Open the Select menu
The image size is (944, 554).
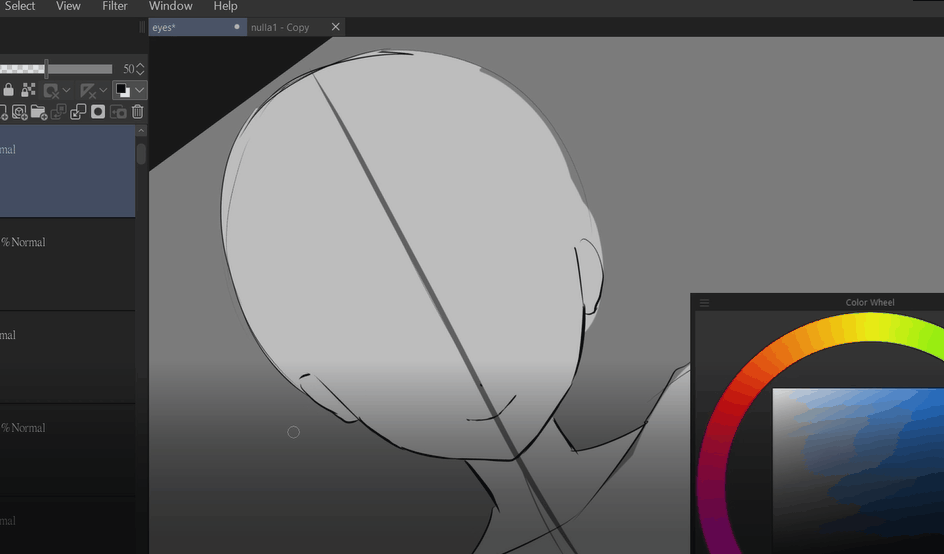[x=20, y=6]
